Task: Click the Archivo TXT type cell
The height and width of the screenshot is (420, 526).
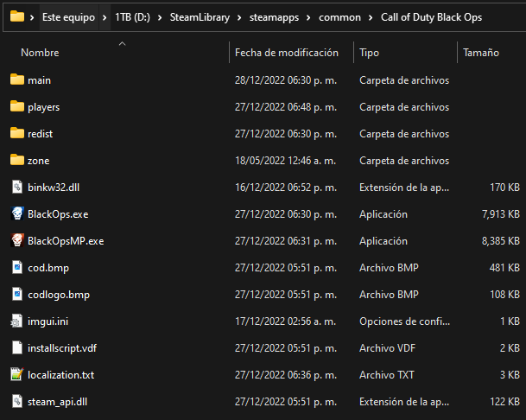Action: click(x=386, y=375)
